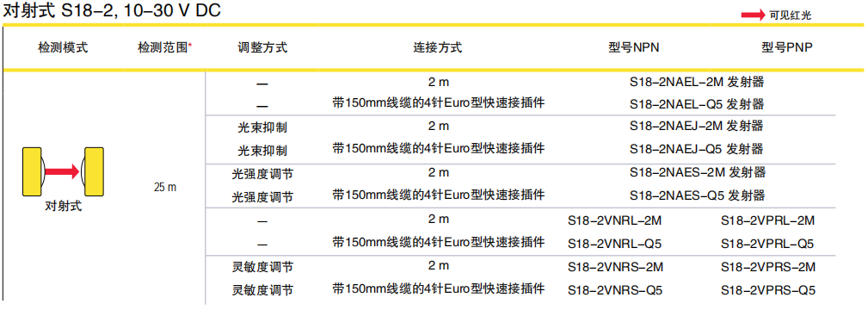This screenshot has width=868, height=310.
Task: Click the 对射式 label under the diagram
Action: (63, 207)
